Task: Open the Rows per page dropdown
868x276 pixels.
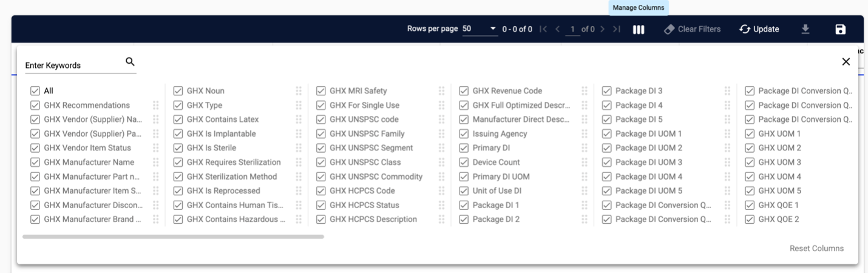Action: point(480,29)
